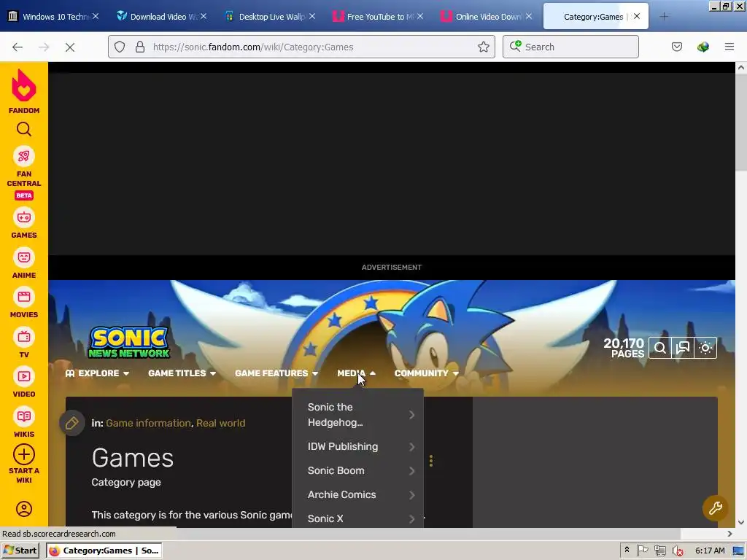747x560 pixels.
Task: Open the user profile icon in sidebar
Action: 24,509
